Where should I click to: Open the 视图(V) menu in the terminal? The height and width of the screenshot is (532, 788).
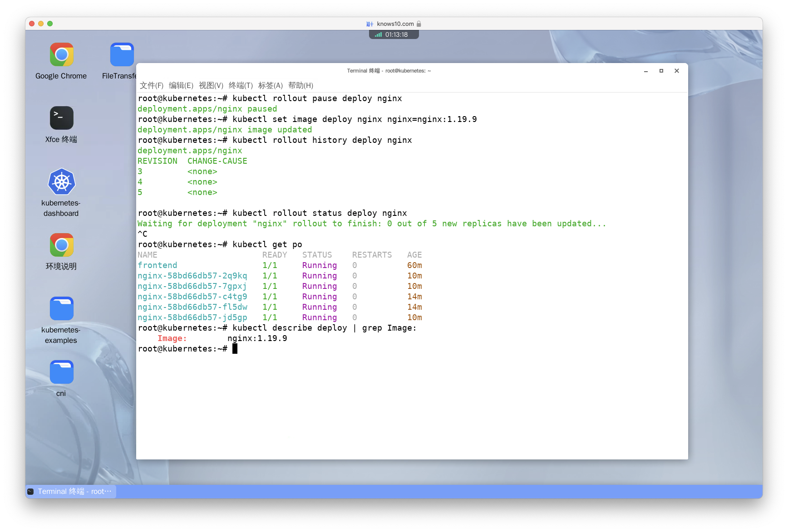211,85
